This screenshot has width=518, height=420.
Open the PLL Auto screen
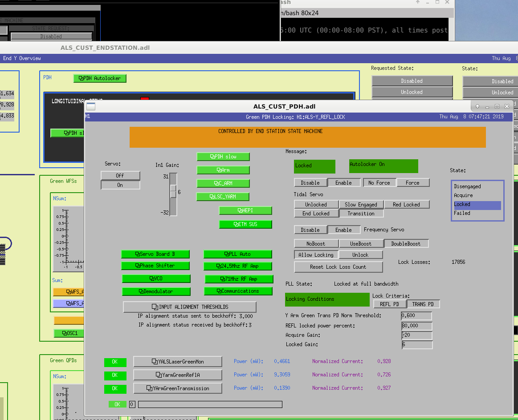point(238,254)
